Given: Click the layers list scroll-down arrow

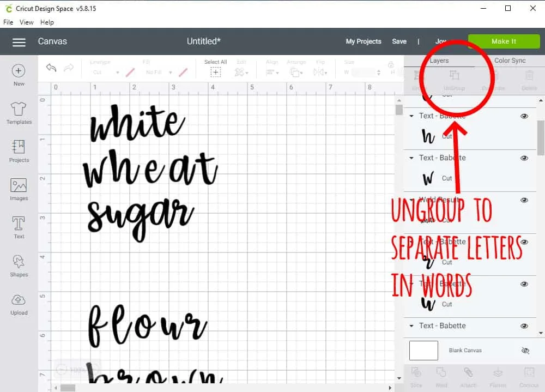Looking at the screenshot, I should coord(541,333).
